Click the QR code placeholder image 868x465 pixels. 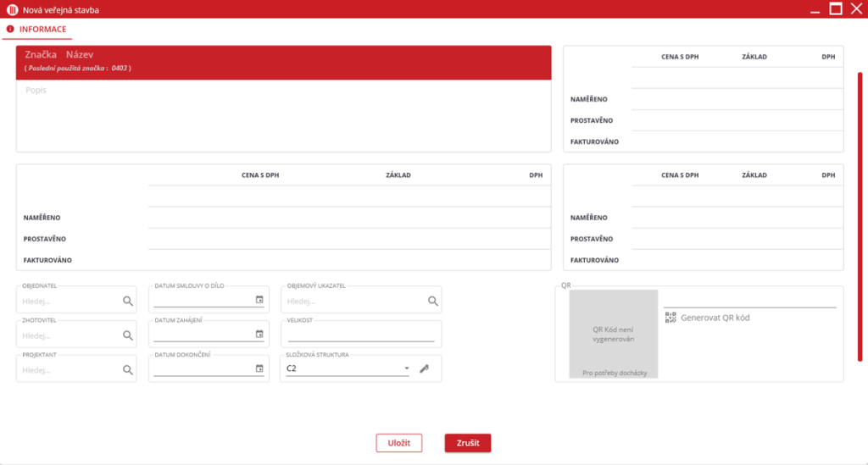[x=613, y=334]
